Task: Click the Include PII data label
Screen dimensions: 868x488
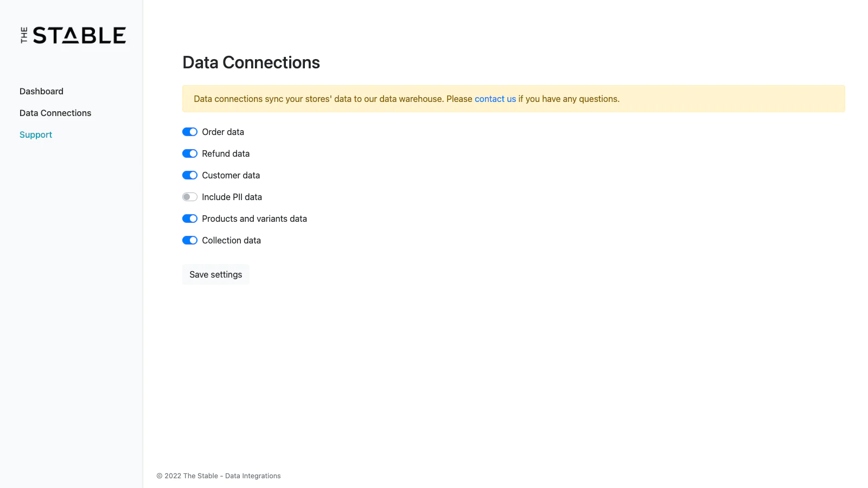Action: (232, 197)
